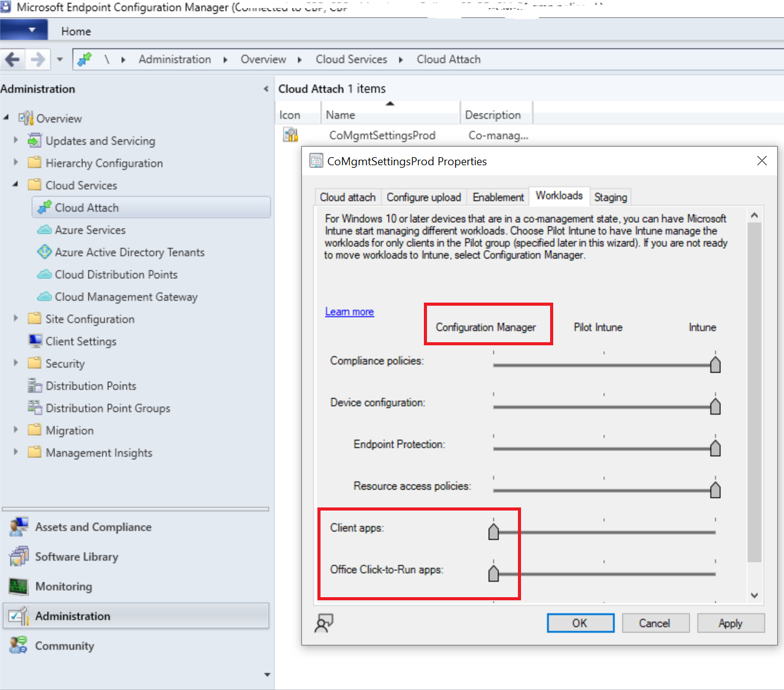Click the Administration breadcrumb segment
The height and width of the screenshot is (690, 784).
click(174, 59)
